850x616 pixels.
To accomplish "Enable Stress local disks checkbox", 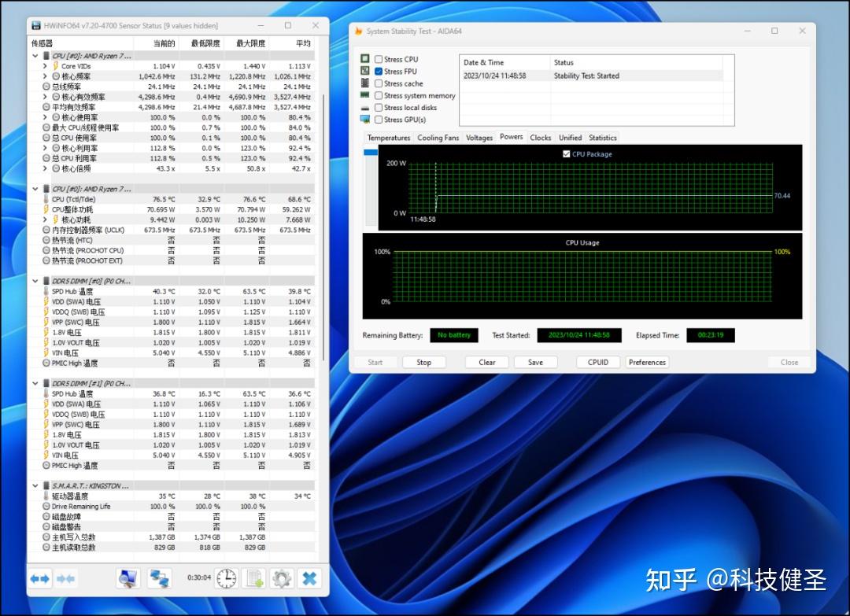I will point(379,107).
